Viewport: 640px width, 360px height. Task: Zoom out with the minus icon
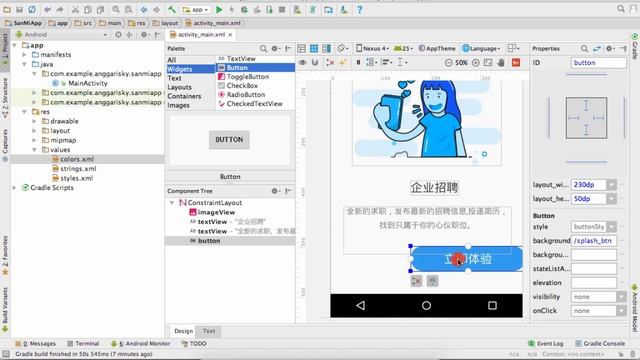click(449, 62)
